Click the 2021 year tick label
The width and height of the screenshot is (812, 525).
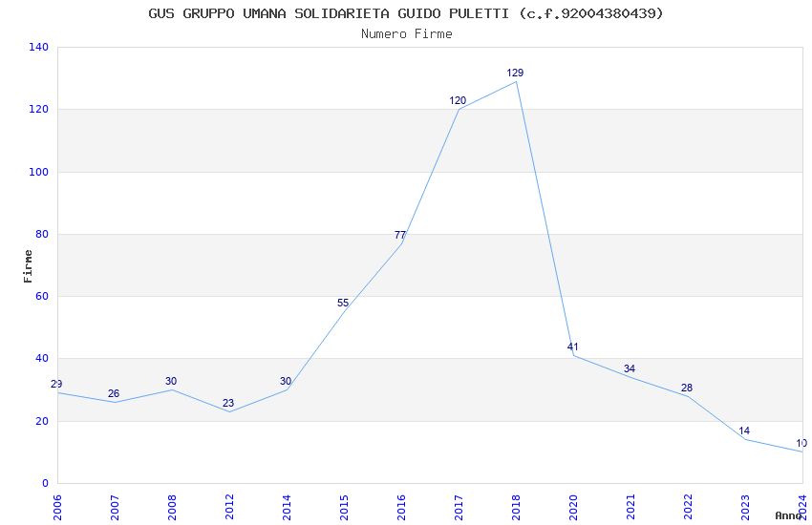coord(630,507)
